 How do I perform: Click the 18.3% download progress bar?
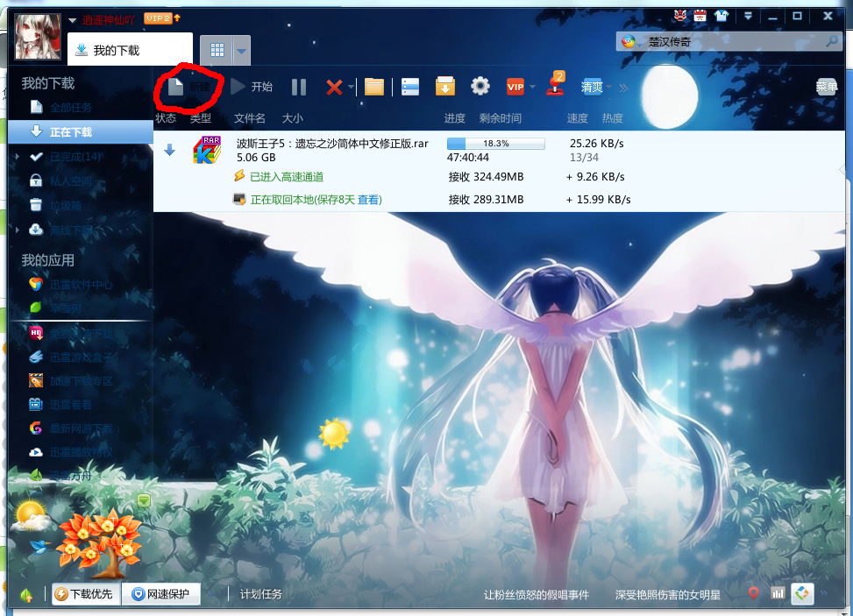[495, 144]
